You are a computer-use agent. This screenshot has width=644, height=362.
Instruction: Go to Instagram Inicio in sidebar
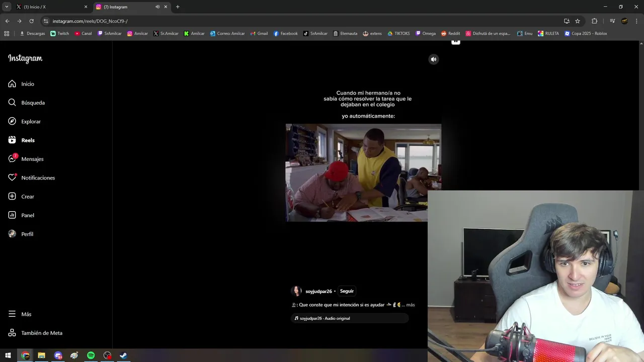pyautogui.click(x=21, y=84)
